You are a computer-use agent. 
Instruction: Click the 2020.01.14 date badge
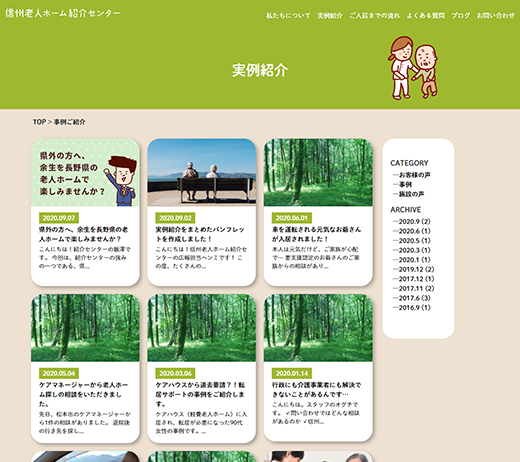click(292, 373)
